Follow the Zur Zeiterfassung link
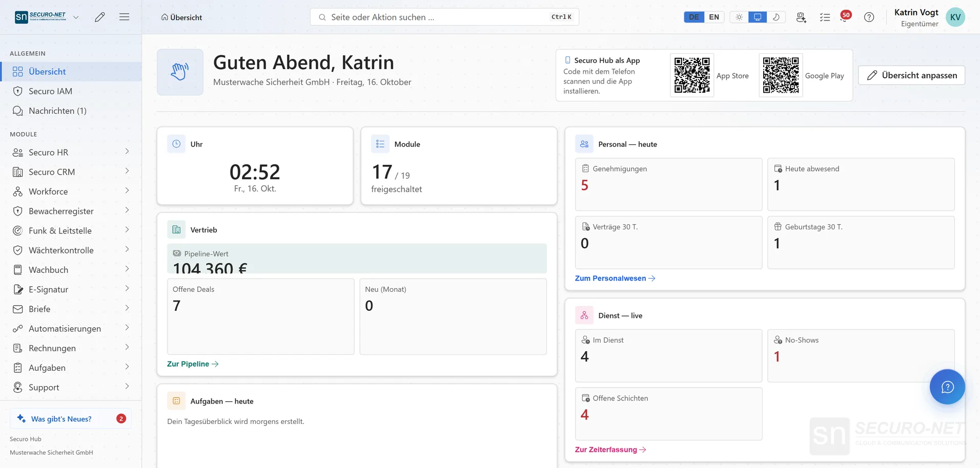 610,450
